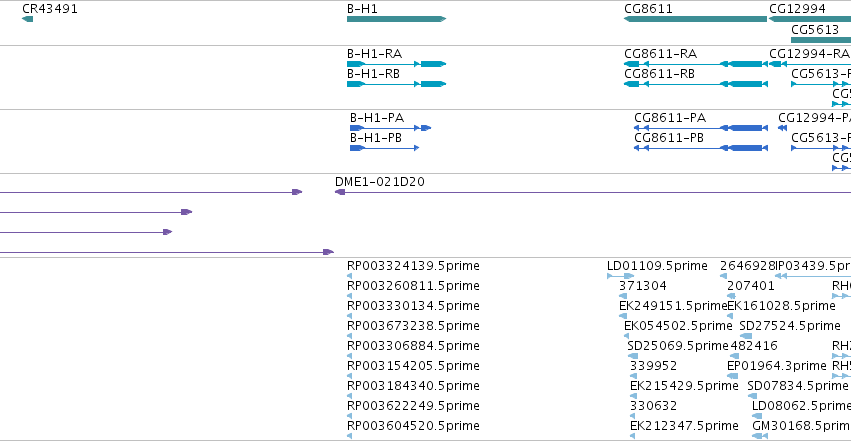Click the teal B-H1 gene bar glyph
851x441 pixels.
pos(396,19)
